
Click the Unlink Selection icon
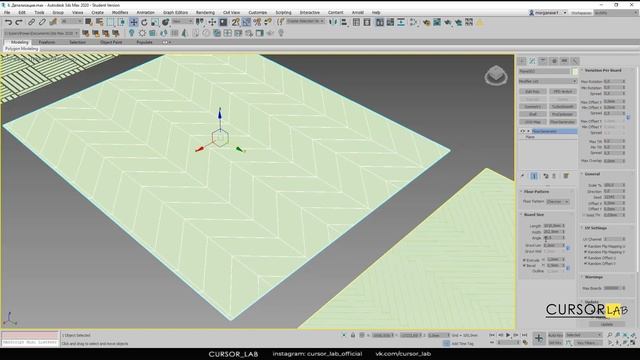(42, 22)
